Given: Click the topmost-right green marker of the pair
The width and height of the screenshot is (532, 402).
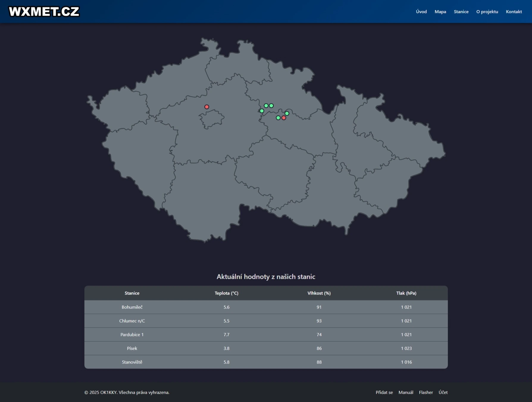Looking at the screenshot, I should click(271, 105).
